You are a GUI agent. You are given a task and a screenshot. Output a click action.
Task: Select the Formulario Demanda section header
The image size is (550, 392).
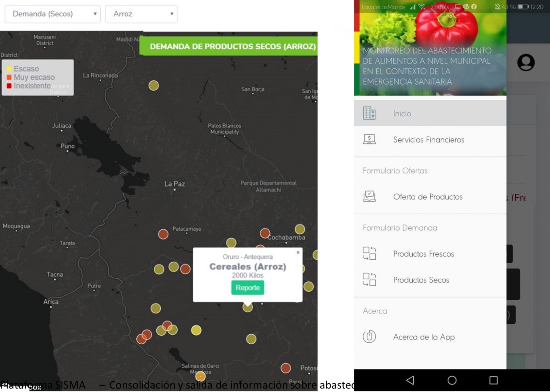click(400, 227)
